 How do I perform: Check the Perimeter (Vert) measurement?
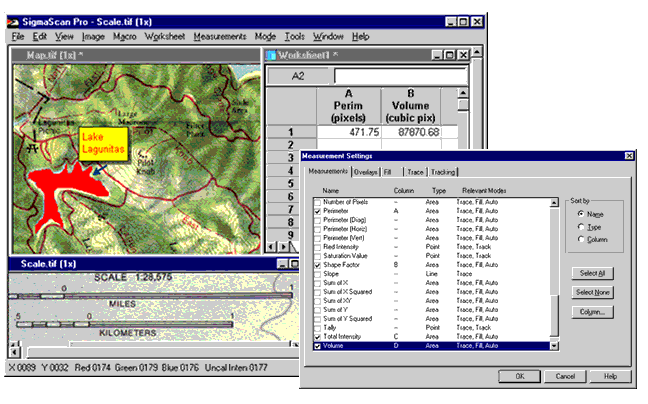tap(317, 238)
